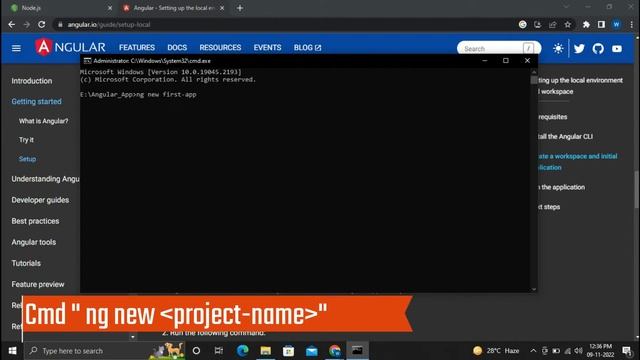640x360 pixels.
Task: Bookmark the page with the star icon
Action: (x=567, y=24)
